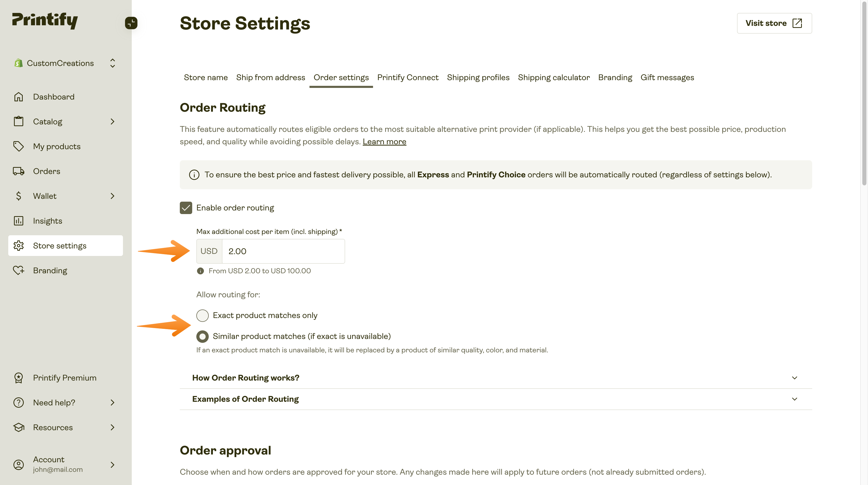
Task: Click the Orders truck icon
Action: 19,171
